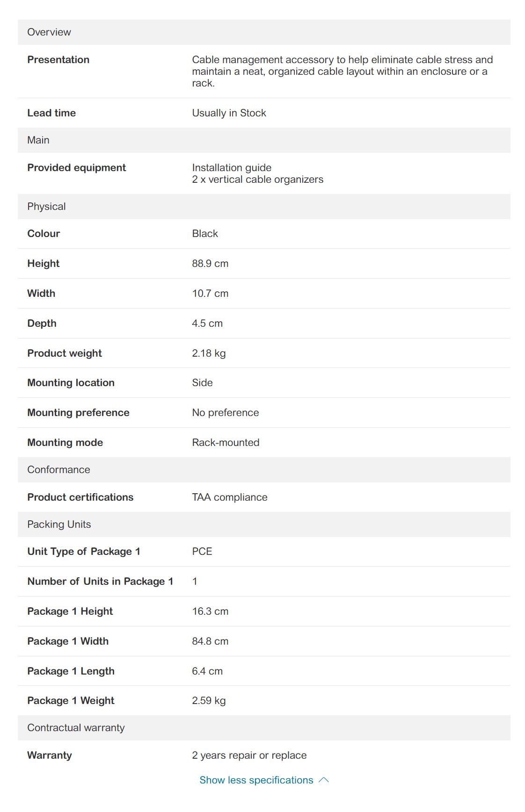This screenshot has width=525, height=812.
Task: Select the Mounting preference label
Action: pos(78,413)
